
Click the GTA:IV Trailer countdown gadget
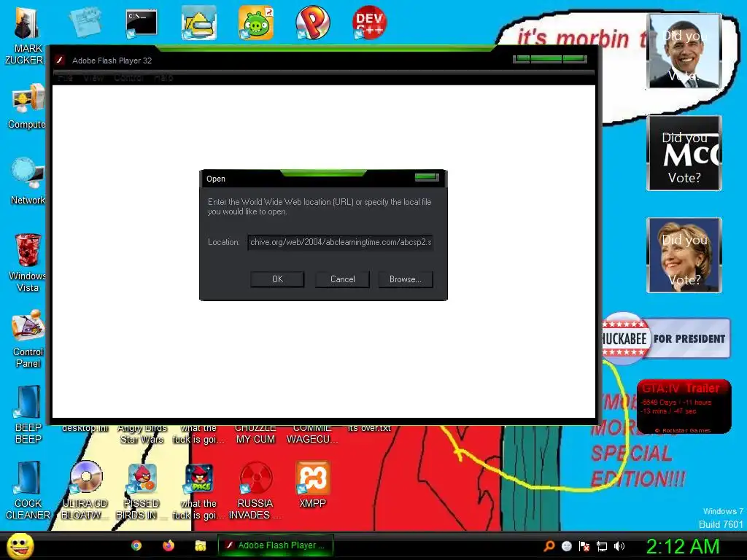click(x=684, y=406)
